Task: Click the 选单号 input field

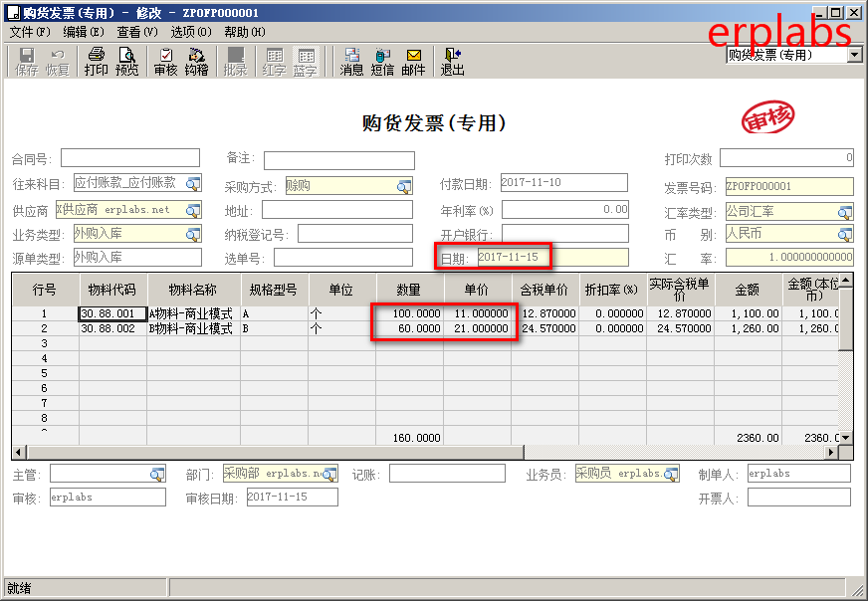Action: click(x=343, y=258)
